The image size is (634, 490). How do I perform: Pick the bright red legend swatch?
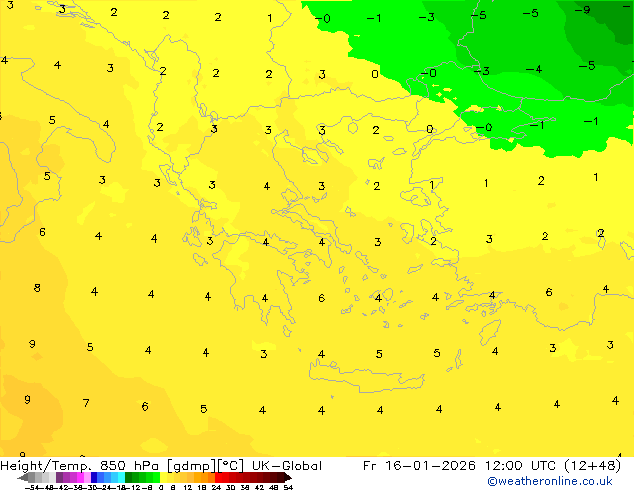click(219, 478)
